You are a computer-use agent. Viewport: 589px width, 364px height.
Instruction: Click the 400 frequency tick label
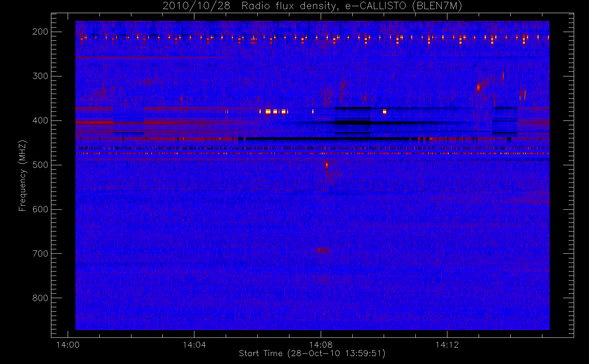40,120
